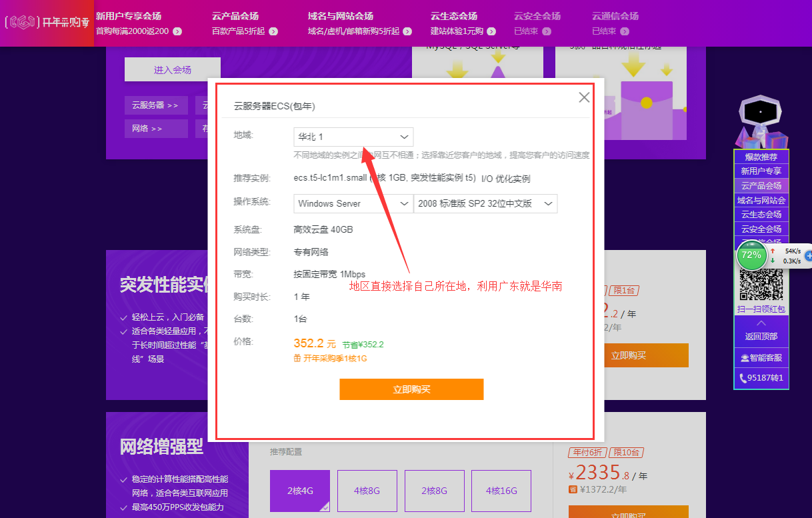Click 节省¥352.2 savings text
This screenshot has height=518, width=812.
[x=363, y=345]
